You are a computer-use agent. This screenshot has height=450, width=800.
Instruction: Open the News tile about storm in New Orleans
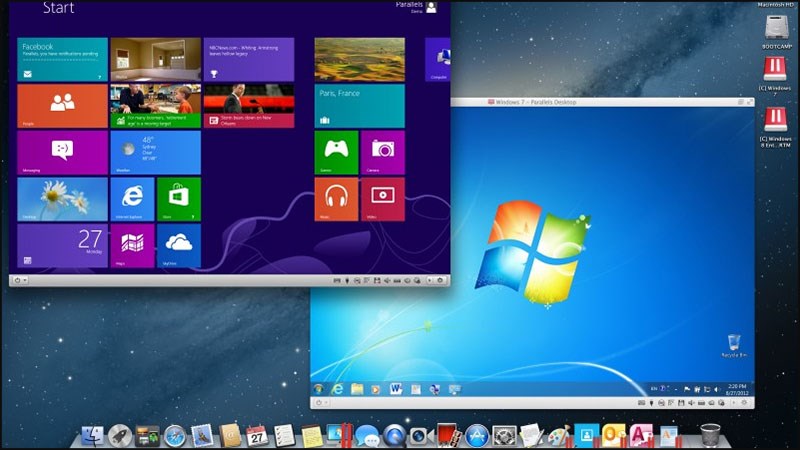click(x=249, y=106)
